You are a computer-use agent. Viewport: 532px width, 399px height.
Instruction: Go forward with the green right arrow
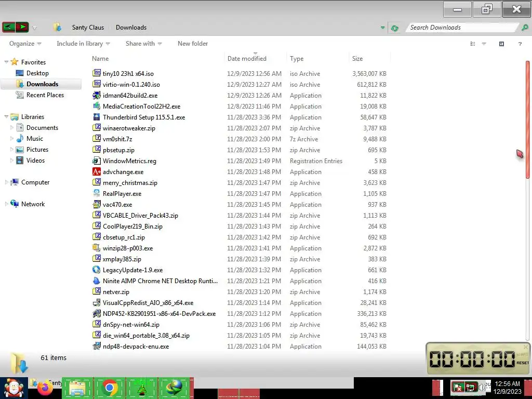(x=22, y=27)
